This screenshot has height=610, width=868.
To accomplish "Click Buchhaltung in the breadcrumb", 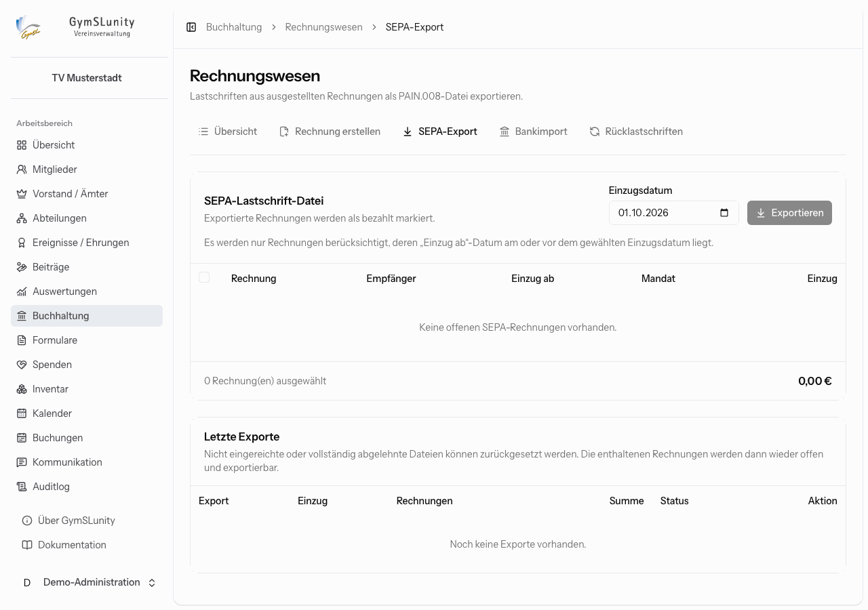I will [x=234, y=27].
